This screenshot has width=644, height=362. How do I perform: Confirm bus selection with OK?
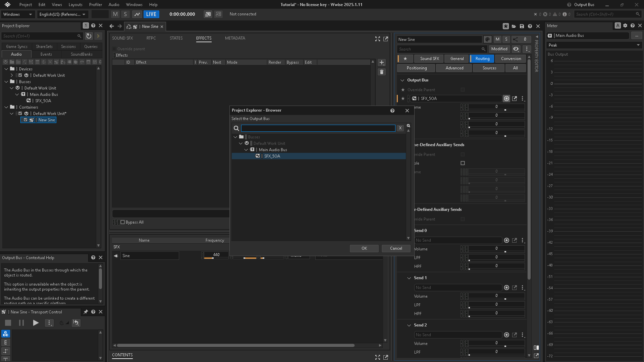pyautogui.click(x=364, y=248)
